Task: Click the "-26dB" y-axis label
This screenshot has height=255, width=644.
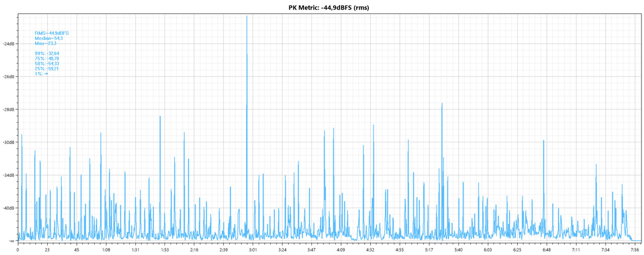Action: [x=9, y=76]
